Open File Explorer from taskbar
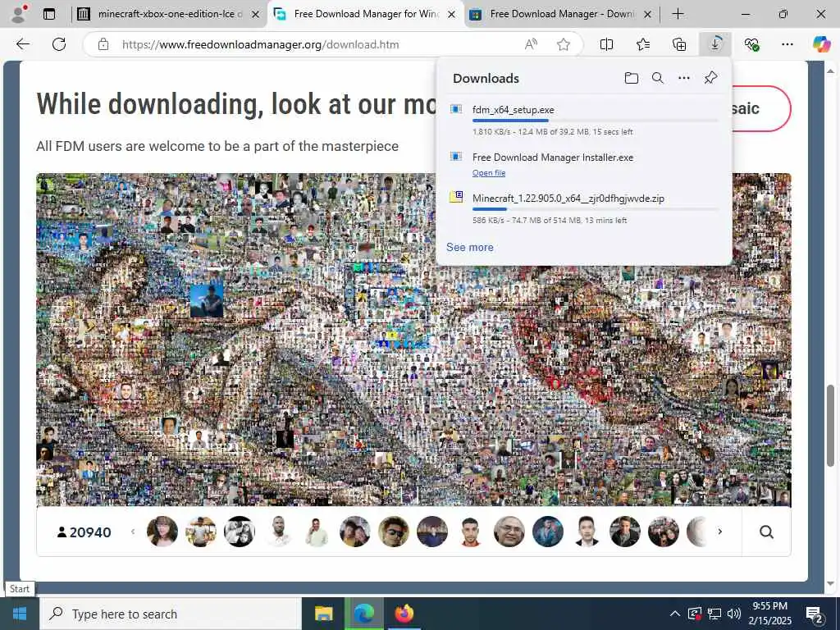Image resolution: width=840 pixels, height=630 pixels. tap(323, 614)
